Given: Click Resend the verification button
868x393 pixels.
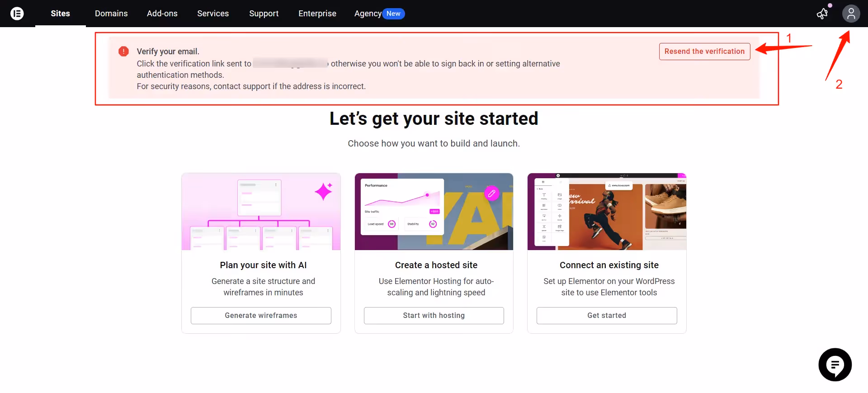Looking at the screenshot, I should [x=704, y=52].
